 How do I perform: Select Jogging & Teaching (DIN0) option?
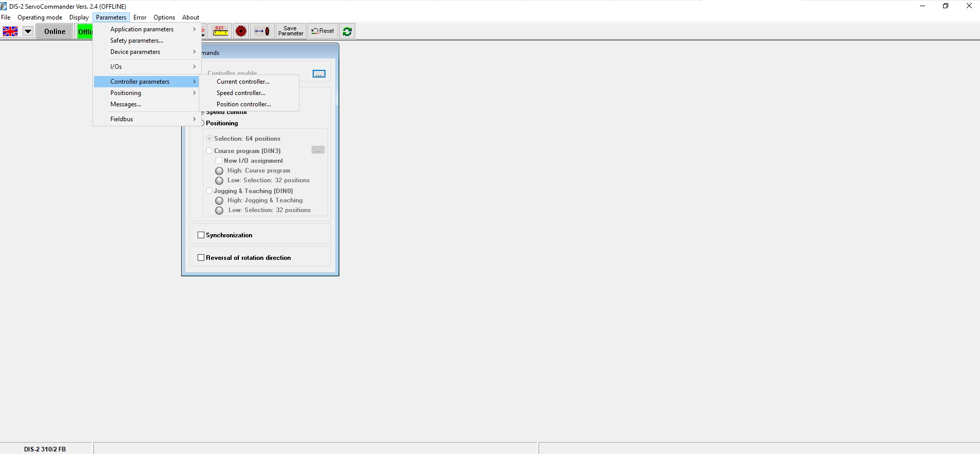[209, 191]
